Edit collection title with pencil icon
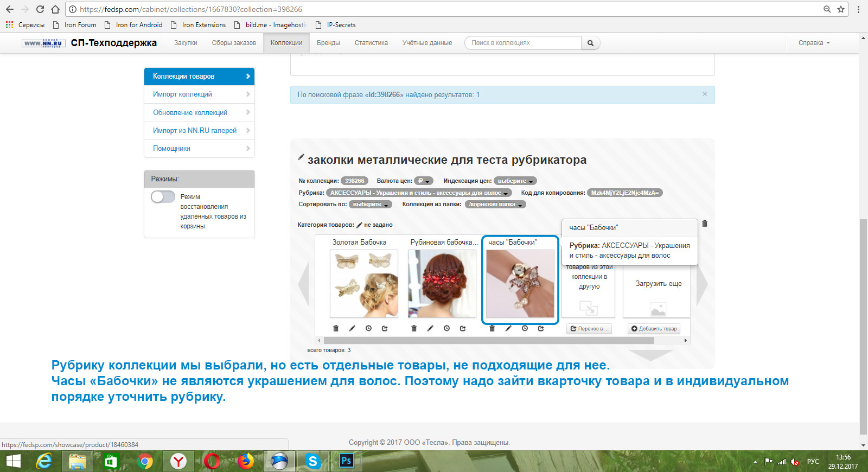868x472 pixels. [301, 157]
